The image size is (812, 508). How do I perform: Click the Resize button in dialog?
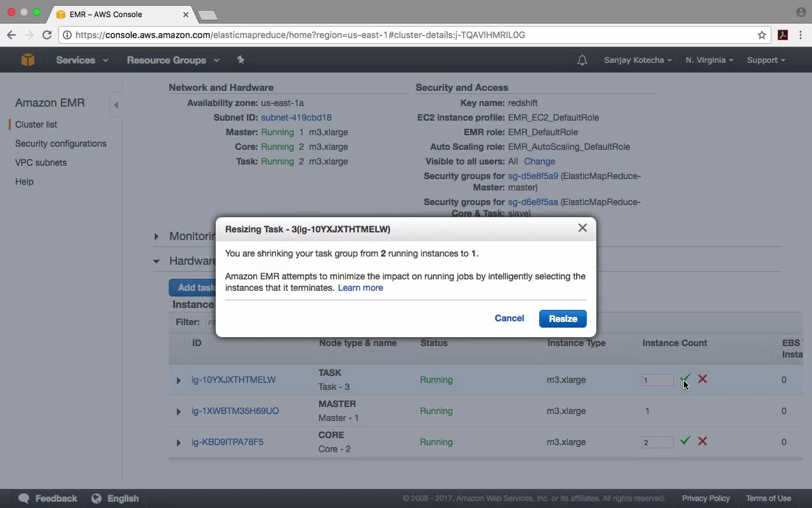click(563, 319)
